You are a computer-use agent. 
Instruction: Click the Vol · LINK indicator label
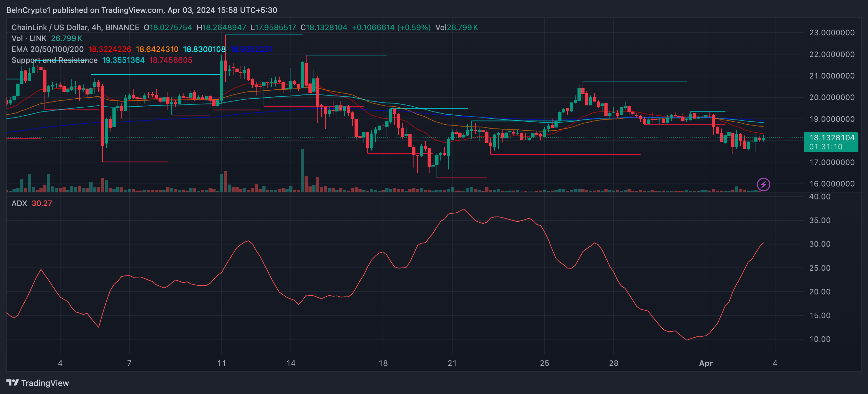(x=29, y=38)
